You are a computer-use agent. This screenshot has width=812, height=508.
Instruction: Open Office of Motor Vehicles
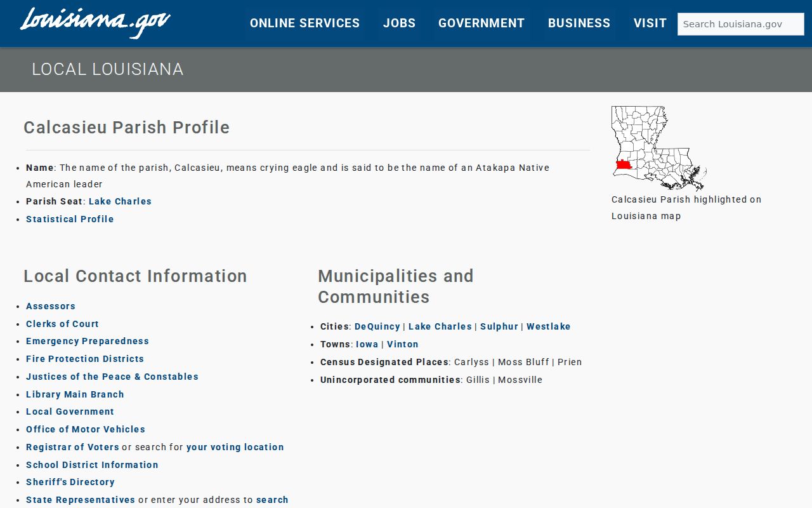point(86,429)
